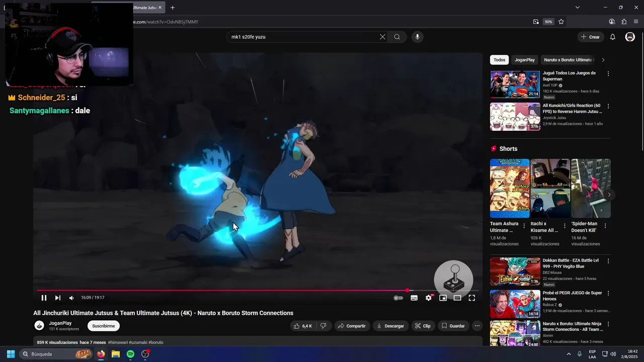The width and height of the screenshot is (644, 362).
Task: Open the Superman games video thumbnail
Action: 515,84
